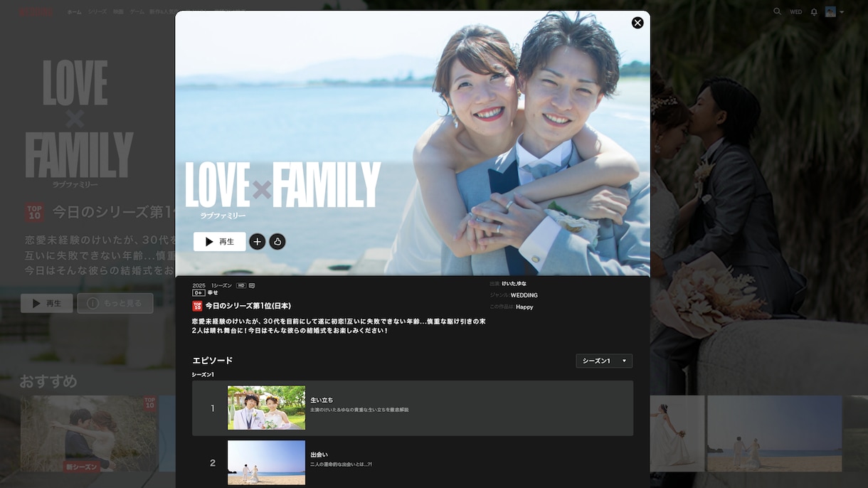Click the thumbs up rating icon

(277, 241)
